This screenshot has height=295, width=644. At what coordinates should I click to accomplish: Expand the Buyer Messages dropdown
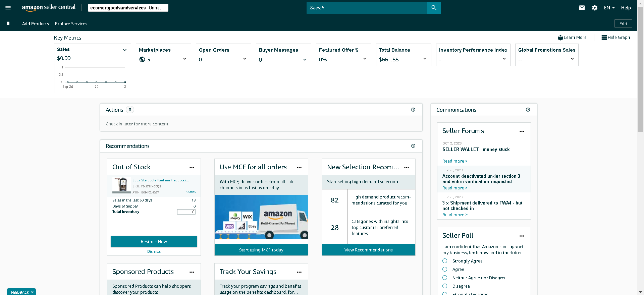[305, 60]
